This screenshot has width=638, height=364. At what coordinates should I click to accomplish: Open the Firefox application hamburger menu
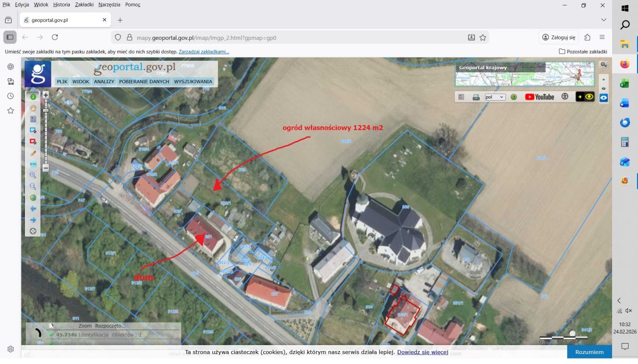coord(602,37)
